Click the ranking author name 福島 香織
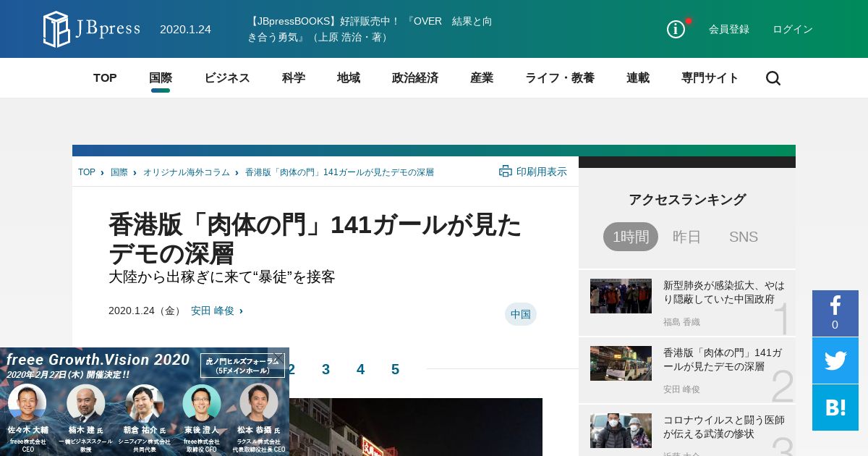 tap(682, 322)
